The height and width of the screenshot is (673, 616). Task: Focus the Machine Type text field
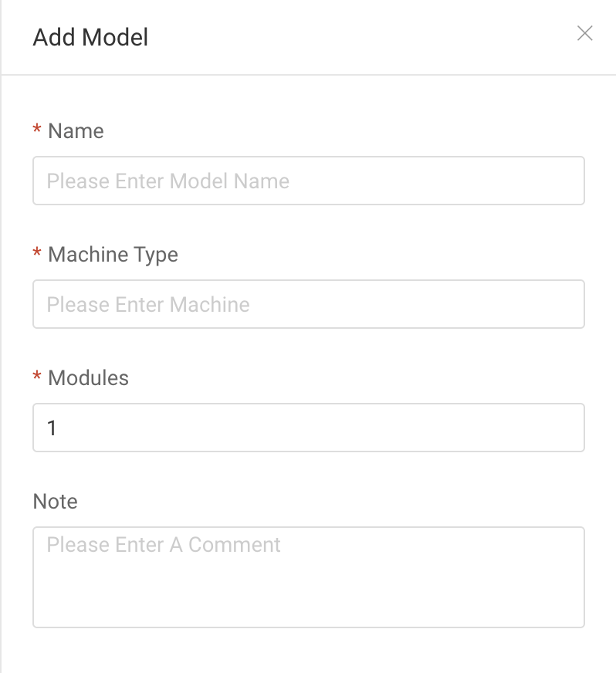[x=308, y=304]
